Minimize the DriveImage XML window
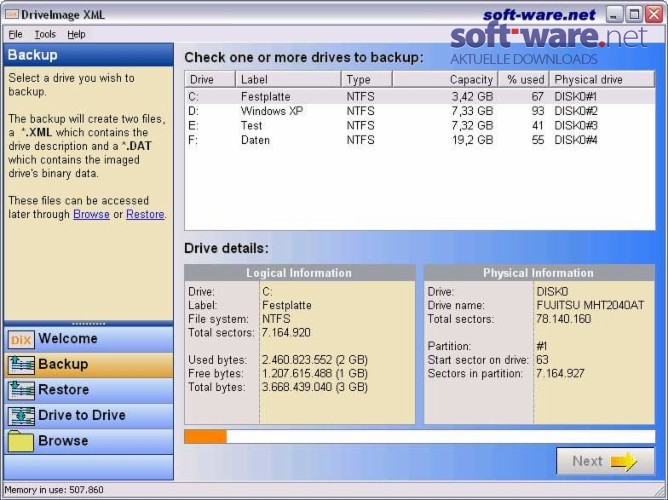This screenshot has width=668, height=500. (x=614, y=15)
